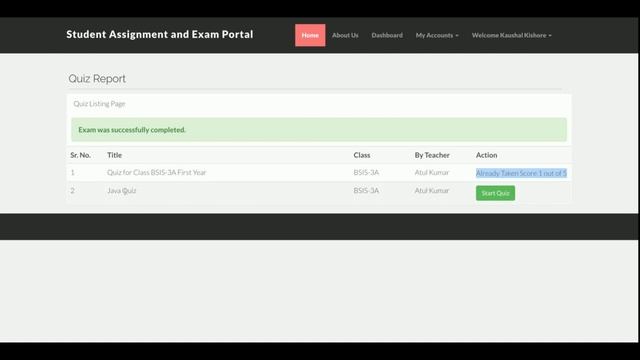Click Atul Kumar in the Java Quiz row
Screen dimensions: 640x360
point(432,190)
